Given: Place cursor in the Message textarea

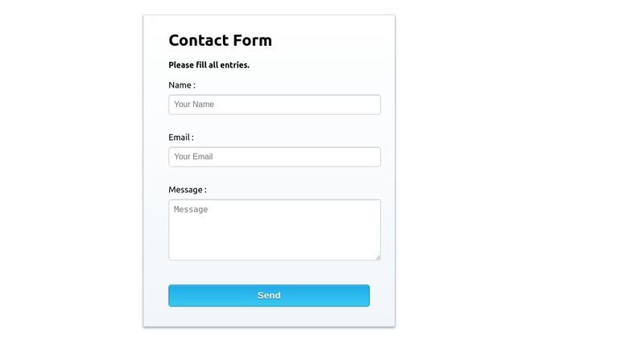Looking at the screenshot, I should 274,230.
